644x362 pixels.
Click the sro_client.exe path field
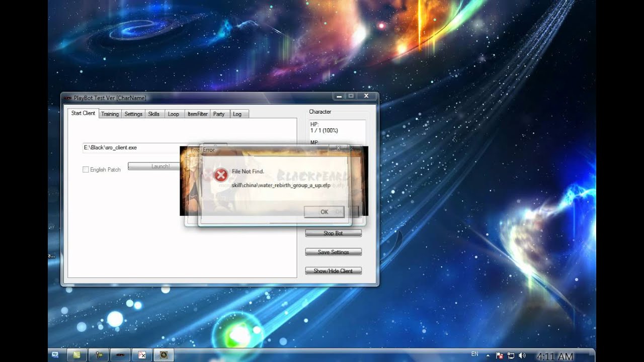[132, 148]
